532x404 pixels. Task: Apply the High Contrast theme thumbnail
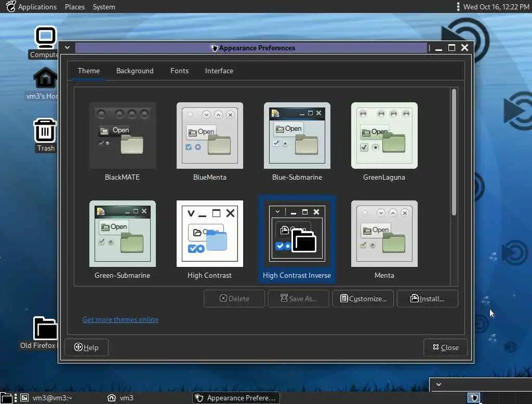click(210, 233)
